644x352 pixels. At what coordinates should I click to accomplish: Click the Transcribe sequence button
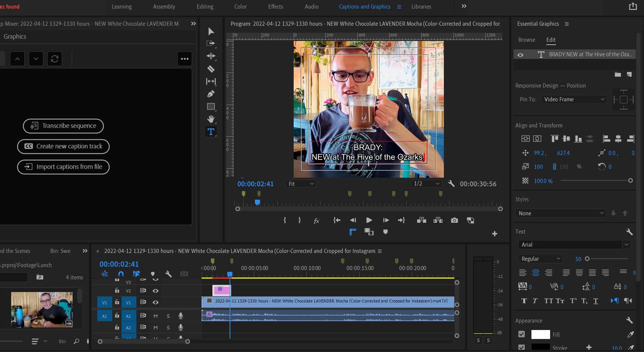(63, 126)
